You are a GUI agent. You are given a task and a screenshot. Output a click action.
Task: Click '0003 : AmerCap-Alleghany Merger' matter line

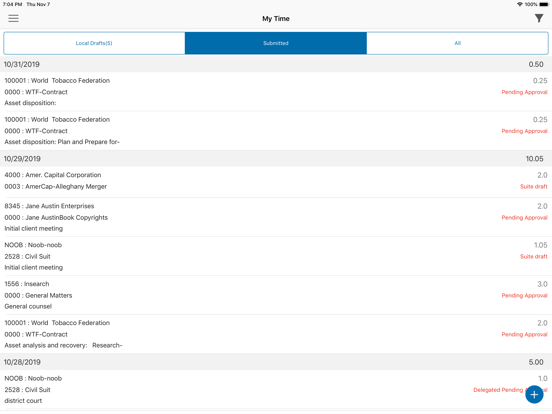click(56, 187)
